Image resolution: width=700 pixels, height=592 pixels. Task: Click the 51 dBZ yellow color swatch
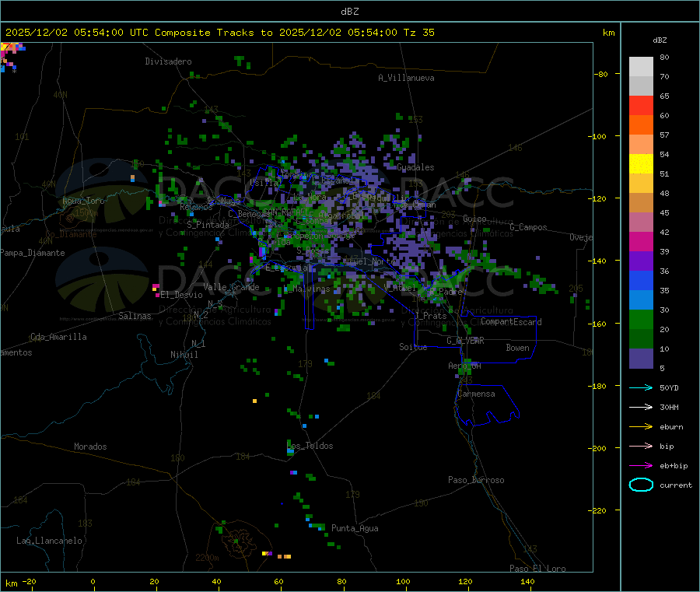coord(641,164)
